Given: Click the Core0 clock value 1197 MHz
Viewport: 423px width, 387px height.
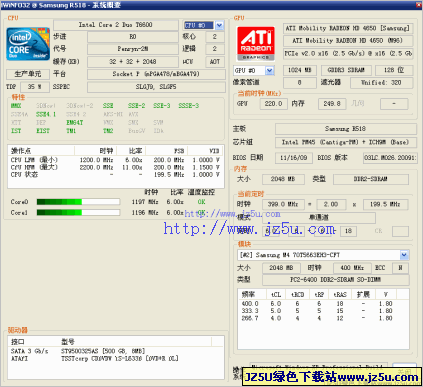Looking at the screenshot, I should click(145, 202).
